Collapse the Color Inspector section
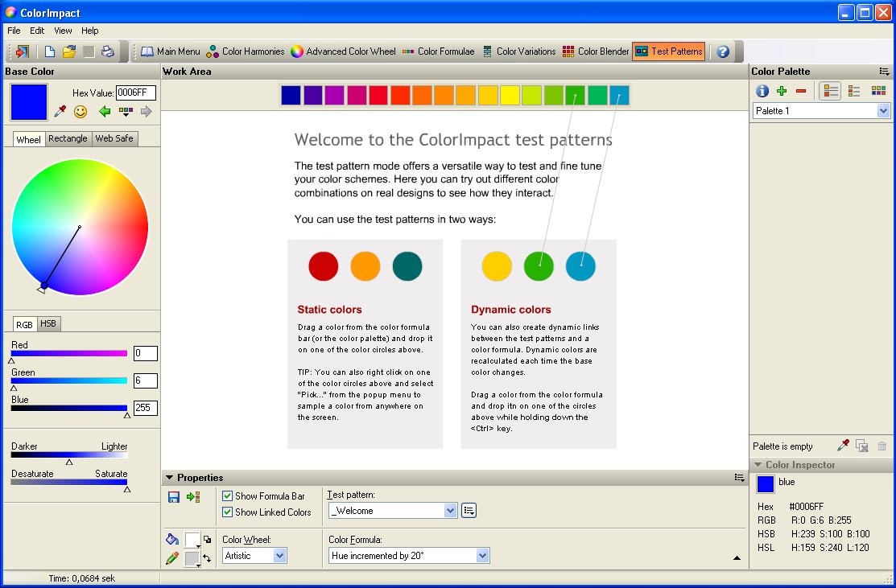This screenshot has width=896, height=588. (x=758, y=465)
